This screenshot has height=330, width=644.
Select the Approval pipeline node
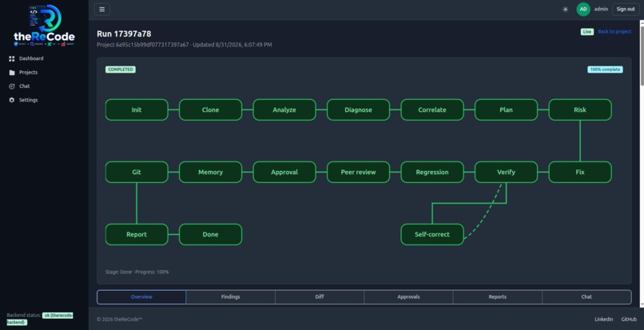pyautogui.click(x=284, y=173)
